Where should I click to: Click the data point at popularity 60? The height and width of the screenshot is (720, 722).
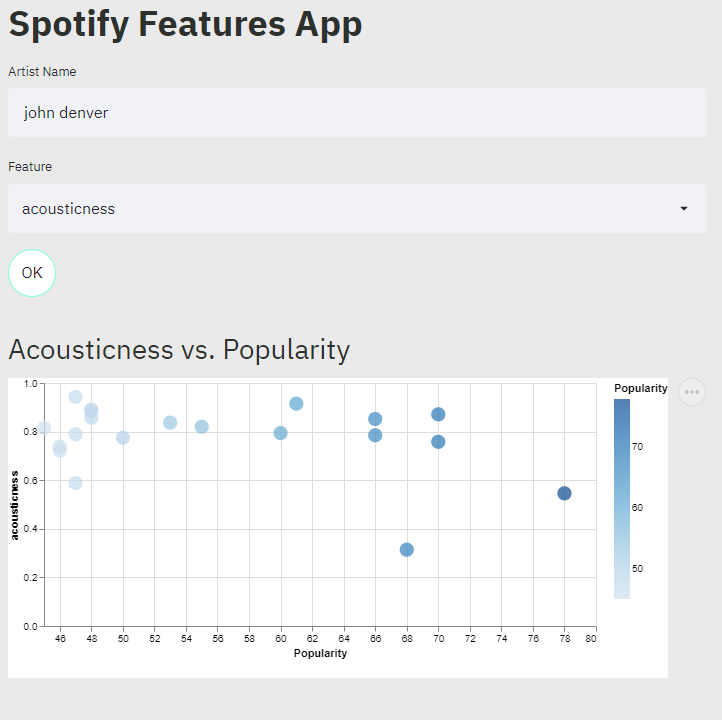point(281,433)
